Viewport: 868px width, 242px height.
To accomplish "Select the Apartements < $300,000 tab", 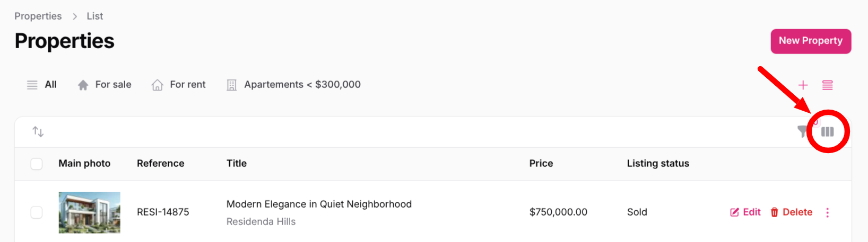I will pos(302,85).
